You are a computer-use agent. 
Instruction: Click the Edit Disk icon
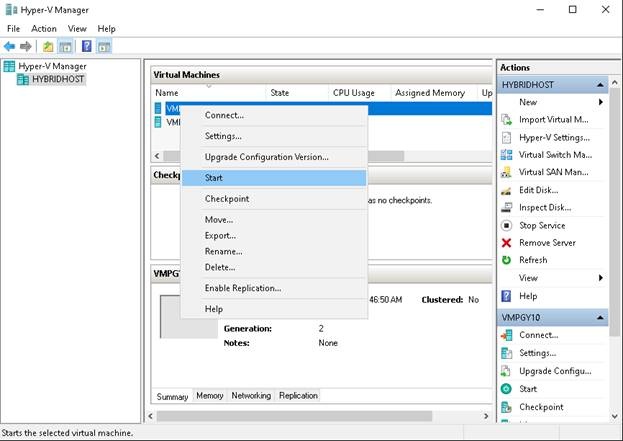(506, 191)
